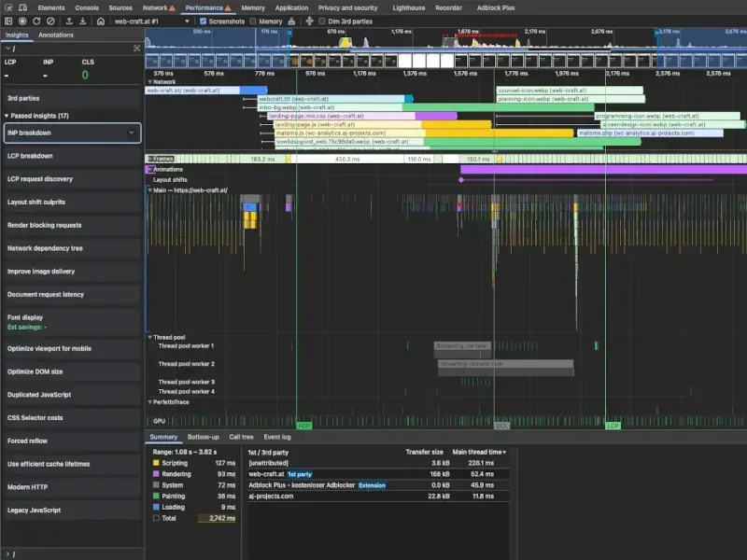
Task: Toggle the device toolbar icon
Action: point(24,7)
